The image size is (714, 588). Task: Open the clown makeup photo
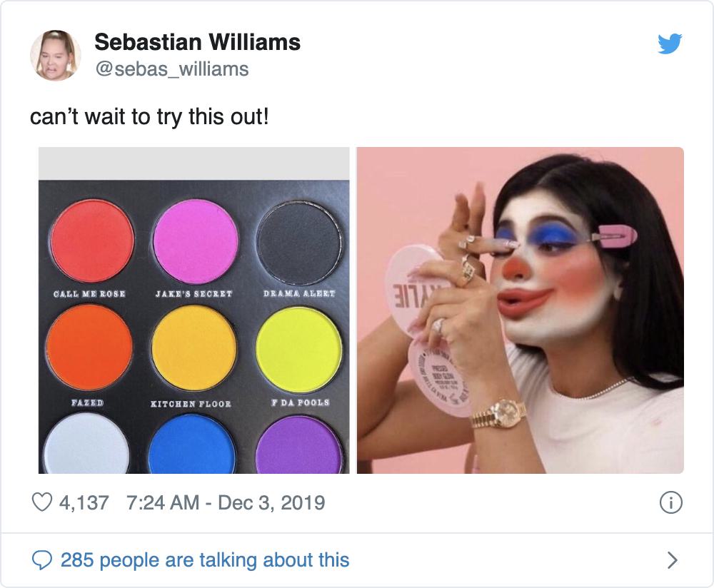[520, 310]
